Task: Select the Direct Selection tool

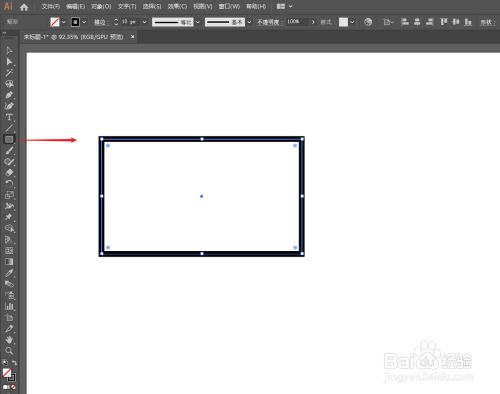Action: [9, 62]
